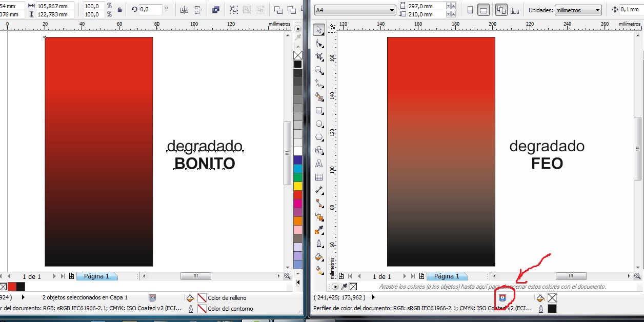
Task: Click the object width 105,867 mm field
Action: click(55, 6)
